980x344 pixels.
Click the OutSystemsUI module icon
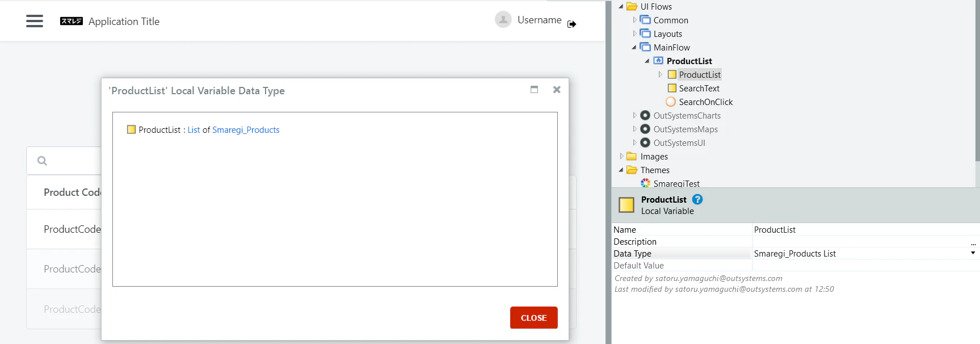pyautogui.click(x=645, y=142)
